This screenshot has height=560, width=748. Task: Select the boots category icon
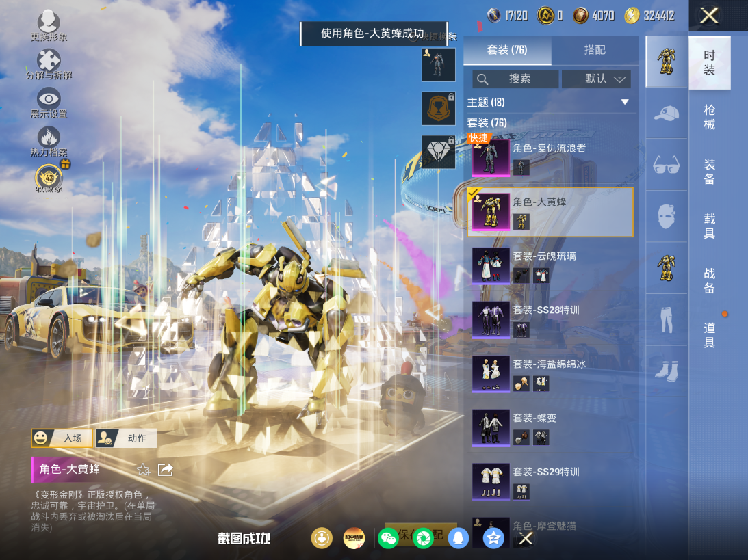(667, 371)
